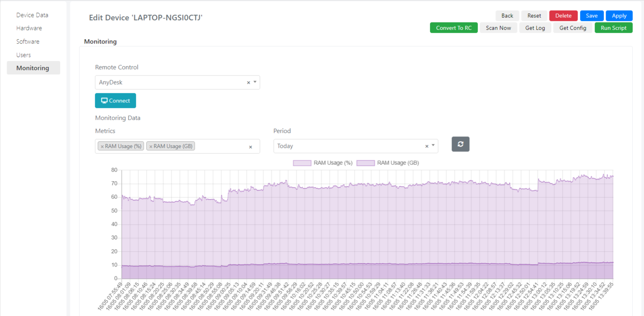This screenshot has height=316, width=644.
Task: Click the Run Script button
Action: pos(614,28)
